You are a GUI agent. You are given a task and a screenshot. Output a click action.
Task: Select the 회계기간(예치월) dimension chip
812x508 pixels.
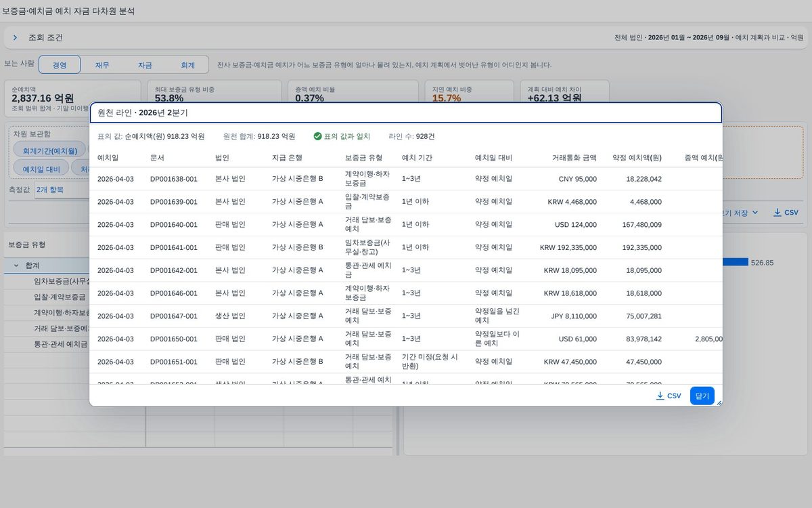[x=50, y=151]
